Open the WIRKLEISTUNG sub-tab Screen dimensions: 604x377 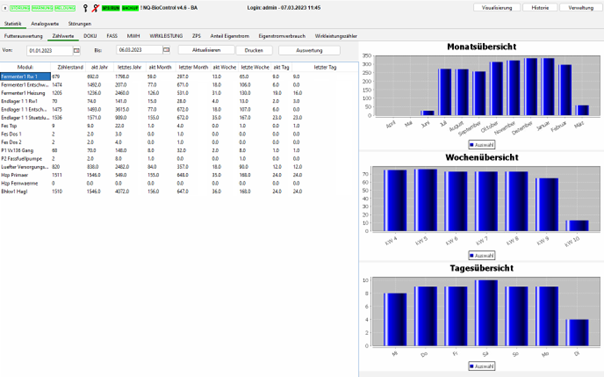[166, 36]
